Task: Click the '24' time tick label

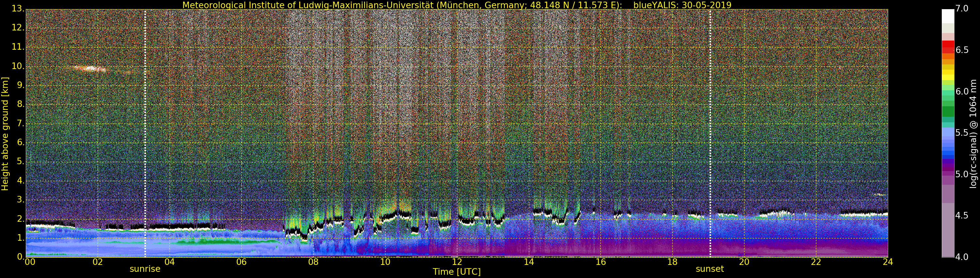Action: [x=888, y=262]
